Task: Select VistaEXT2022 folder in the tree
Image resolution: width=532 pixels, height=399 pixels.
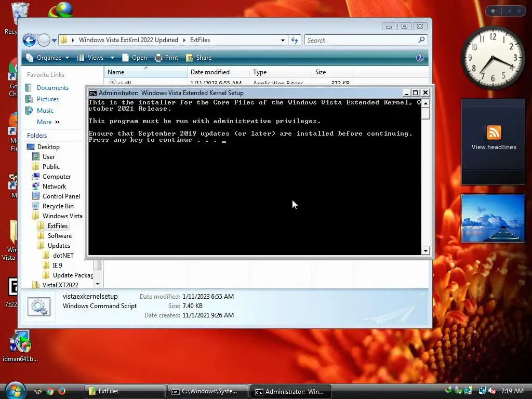Action: [60, 285]
